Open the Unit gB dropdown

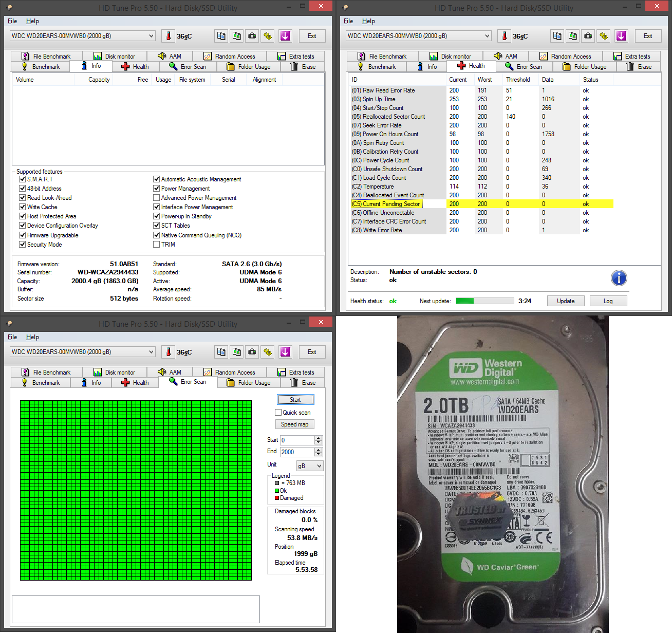(310, 466)
